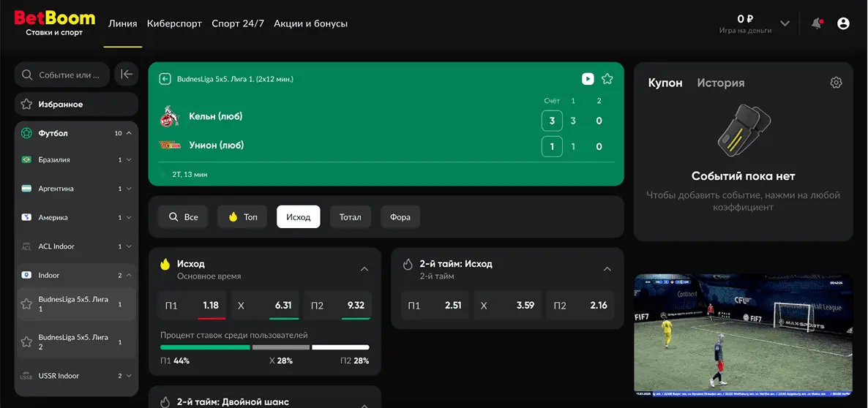Favorite BudnesLiga 5x5. Лига 1 star
Image resolution: width=868 pixels, height=408 pixels.
click(26, 303)
